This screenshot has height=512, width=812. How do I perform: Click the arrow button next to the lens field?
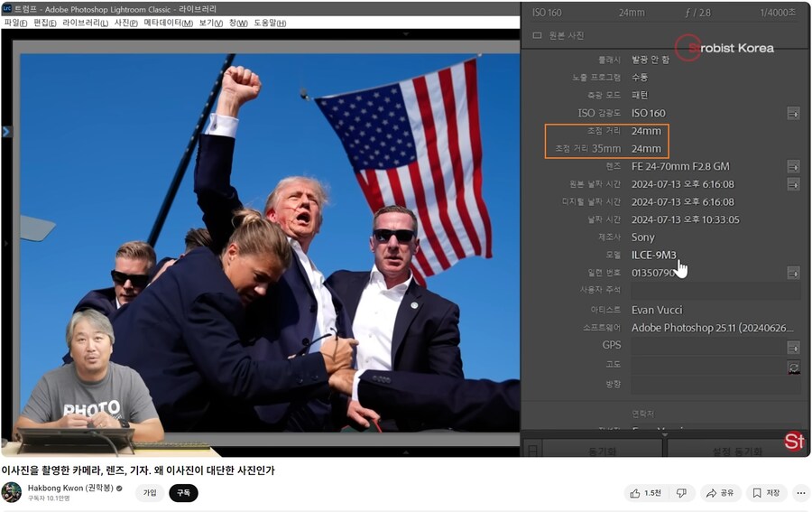point(793,166)
